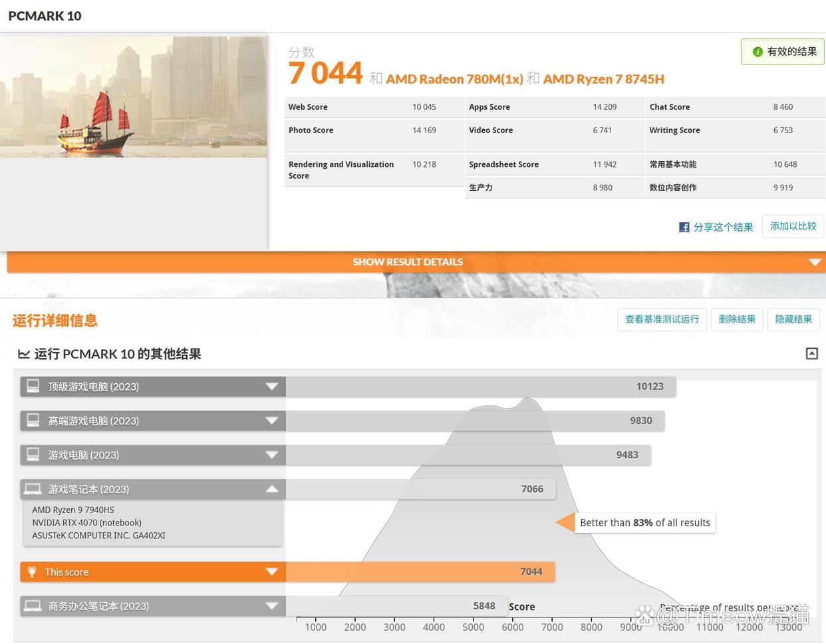Open 查看基准测试运行
The height and width of the screenshot is (644, 826).
[662, 319]
